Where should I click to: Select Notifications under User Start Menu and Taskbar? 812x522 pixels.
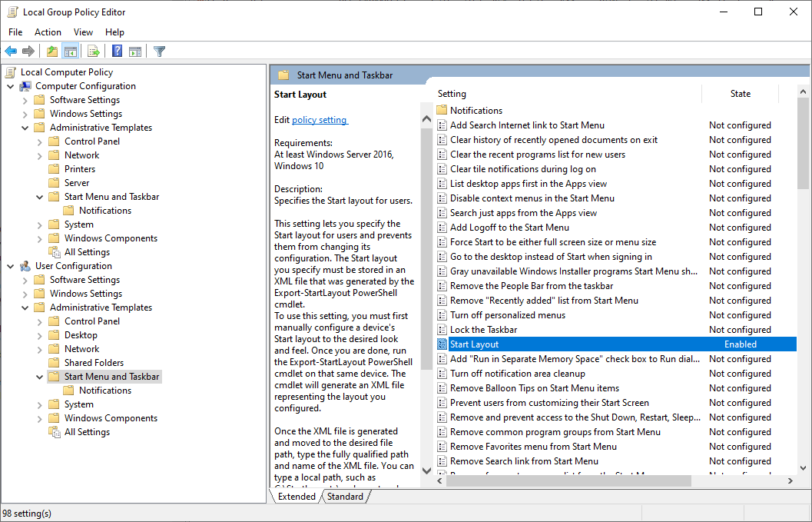105,391
